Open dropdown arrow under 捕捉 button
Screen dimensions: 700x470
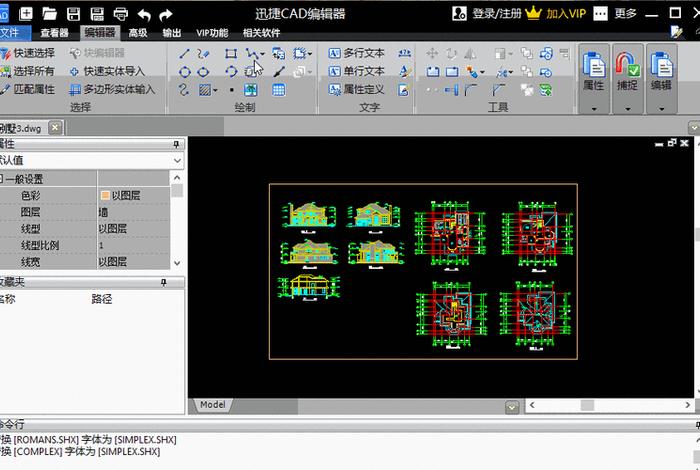628,108
